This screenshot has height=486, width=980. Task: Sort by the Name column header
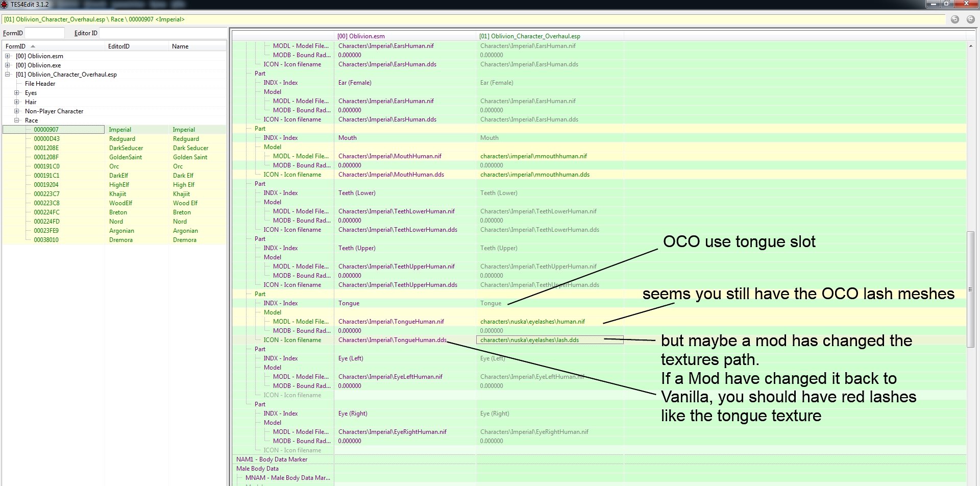tap(198, 46)
